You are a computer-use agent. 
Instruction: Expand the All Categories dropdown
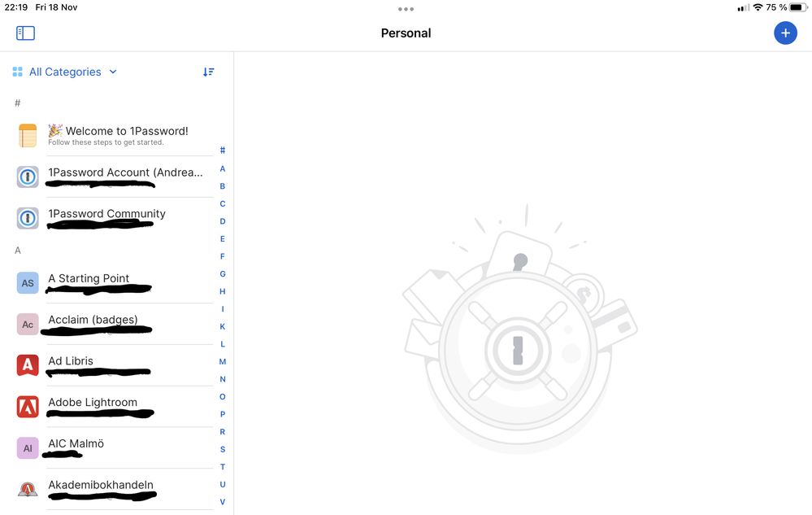pos(73,72)
